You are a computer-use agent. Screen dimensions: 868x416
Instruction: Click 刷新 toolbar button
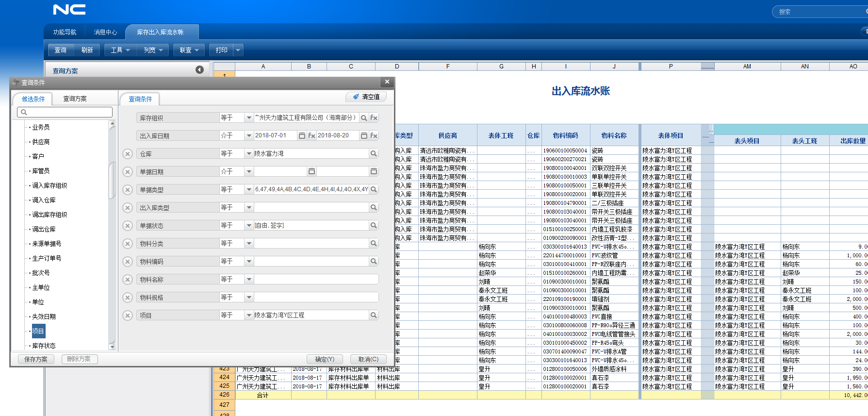pos(87,50)
